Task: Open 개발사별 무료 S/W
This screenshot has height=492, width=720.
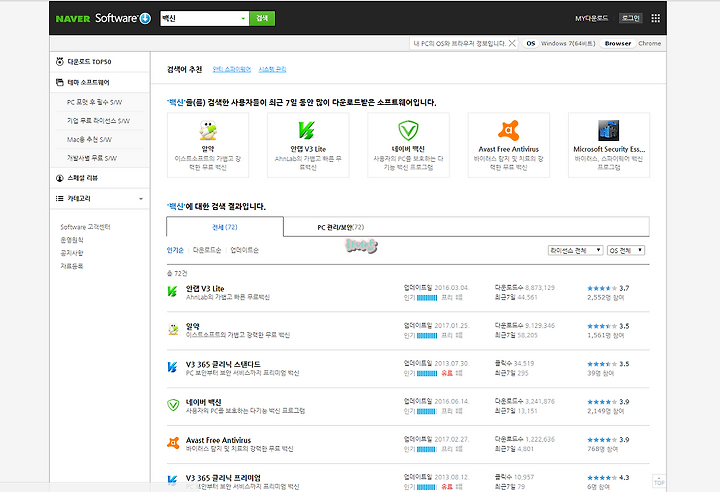Action: (92, 158)
